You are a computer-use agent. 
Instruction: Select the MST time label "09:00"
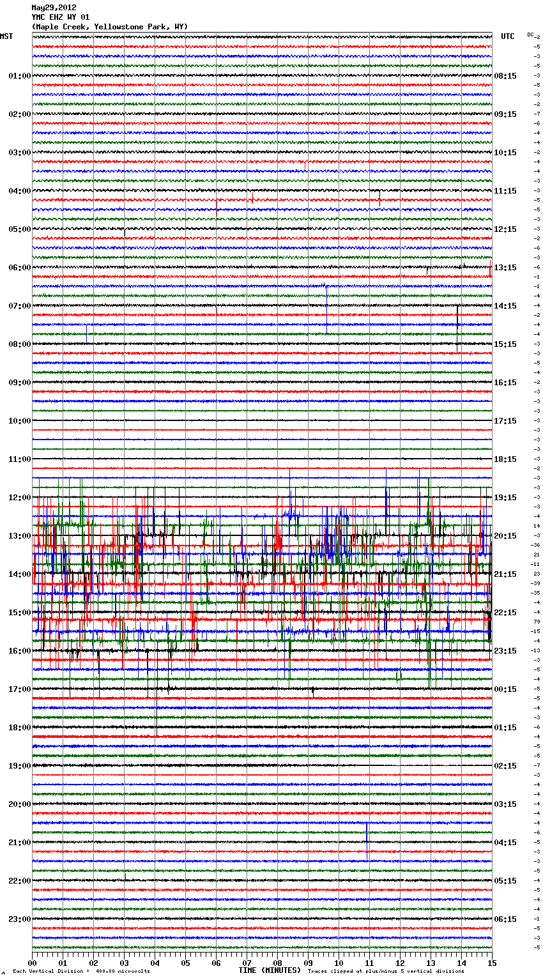pyautogui.click(x=20, y=383)
